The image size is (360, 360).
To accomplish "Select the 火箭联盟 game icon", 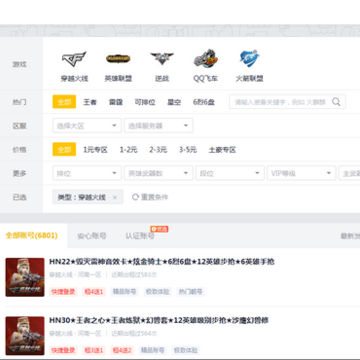I will click(x=250, y=58).
